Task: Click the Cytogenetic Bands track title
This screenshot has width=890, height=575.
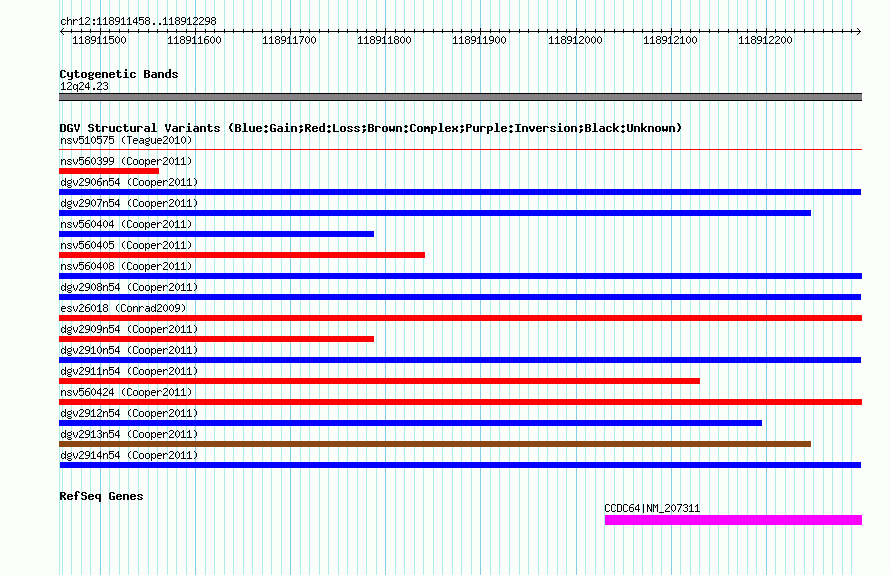Action: tap(119, 74)
